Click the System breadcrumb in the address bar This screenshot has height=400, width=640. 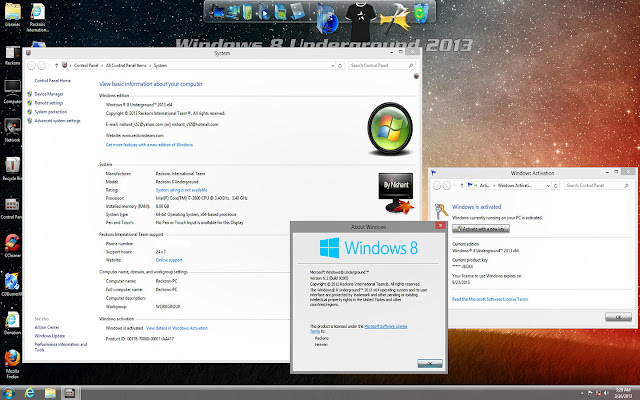[160, 66]
